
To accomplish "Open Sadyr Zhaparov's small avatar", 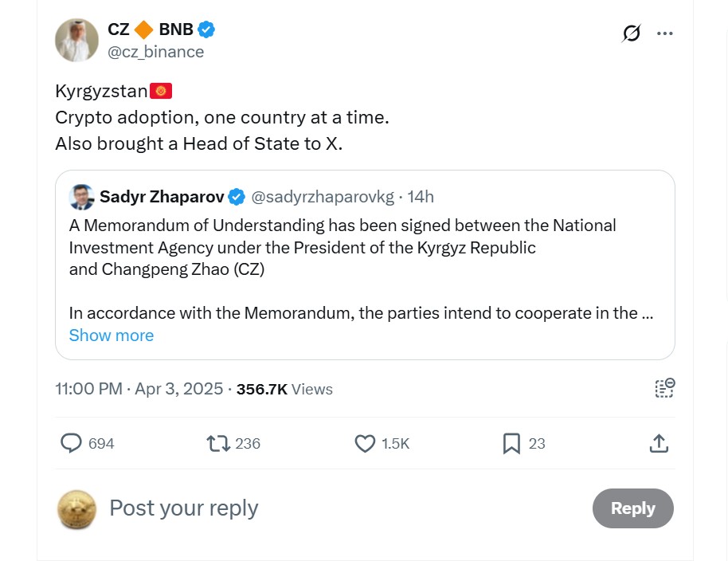I will pos(81,197).
